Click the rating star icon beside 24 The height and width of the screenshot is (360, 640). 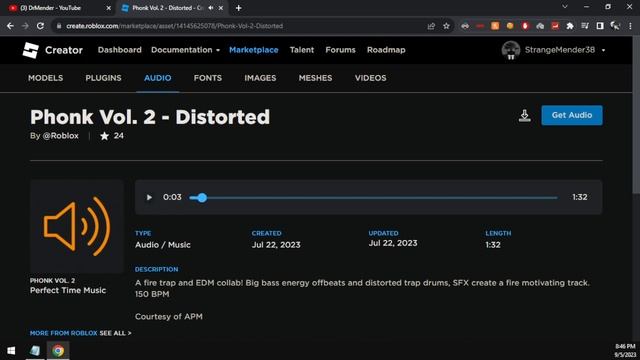click(x=104, y=136)
